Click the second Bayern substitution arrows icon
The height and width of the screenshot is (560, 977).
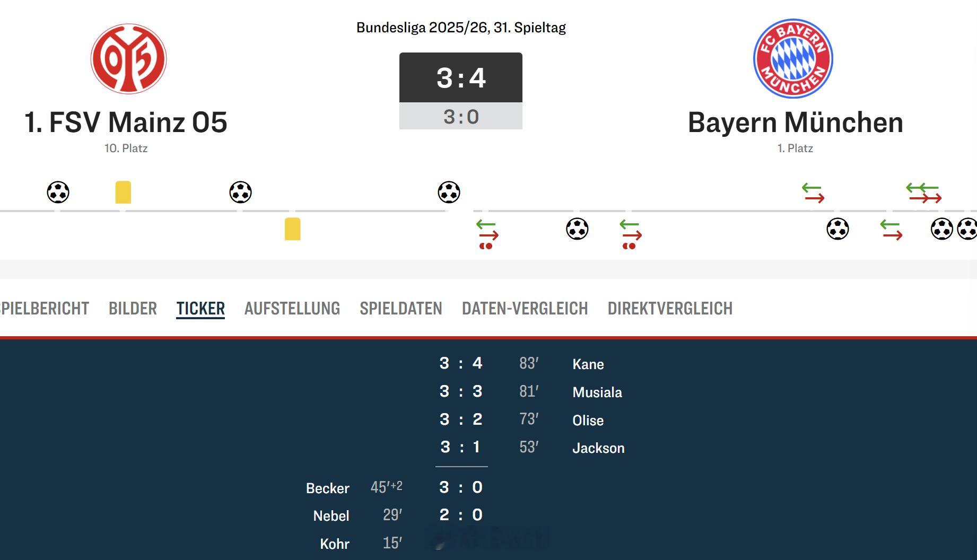click(630, 231)
